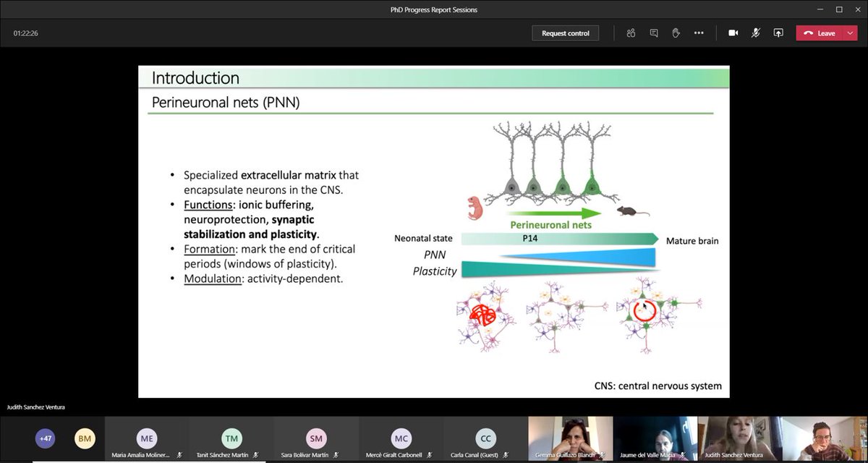Image resolution: width=868 pixels, height=463 pixels.
Task: Select Gemma Guillazo Blanch's video tile
Action: pyautogui.click(x=570, y=440)
